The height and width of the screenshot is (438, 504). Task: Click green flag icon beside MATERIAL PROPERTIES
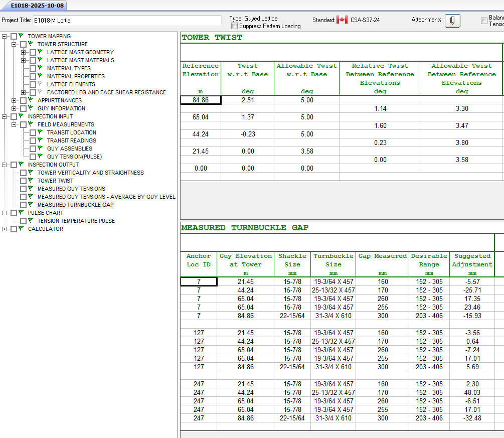(x=40, y=76)
